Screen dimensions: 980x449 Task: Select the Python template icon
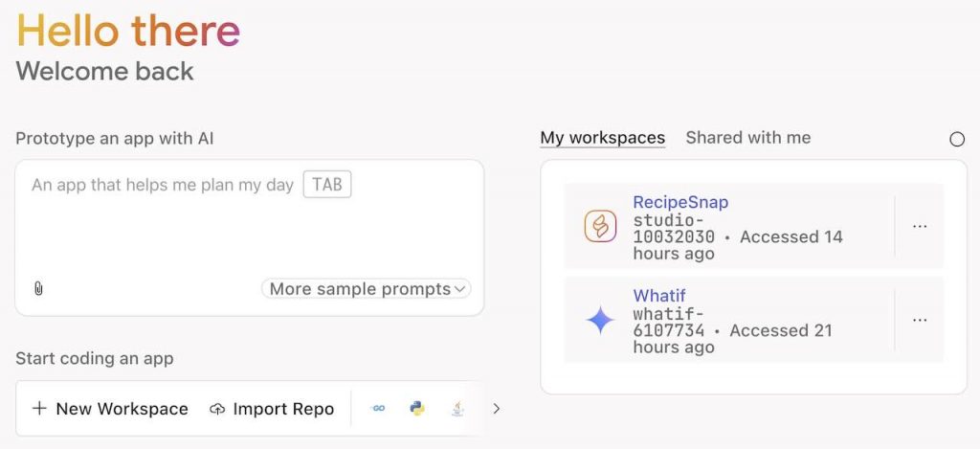click(417, 409)
